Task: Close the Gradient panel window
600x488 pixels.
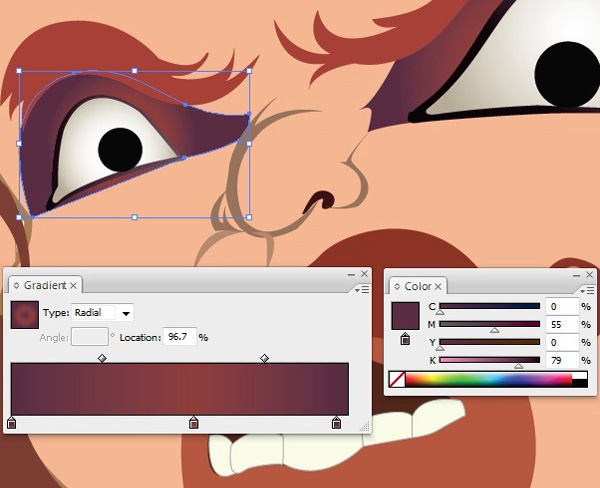Action: [x=364, y=274]
